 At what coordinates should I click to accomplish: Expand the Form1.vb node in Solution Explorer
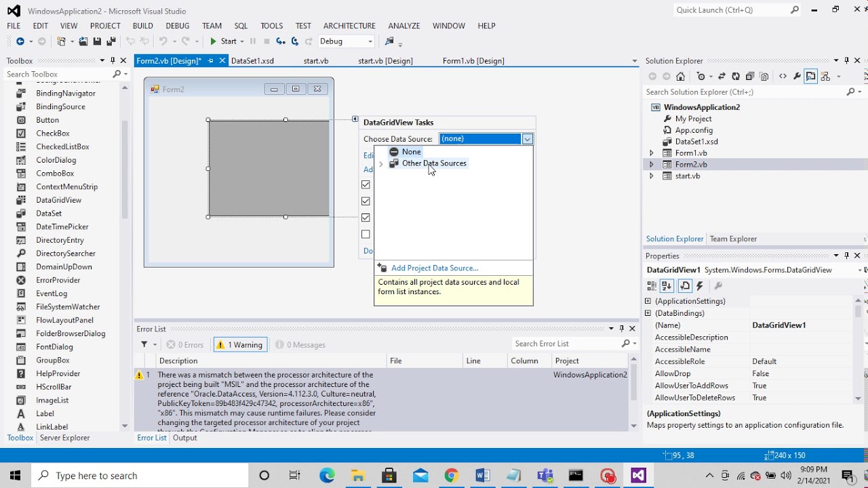(x=652, y=153)
